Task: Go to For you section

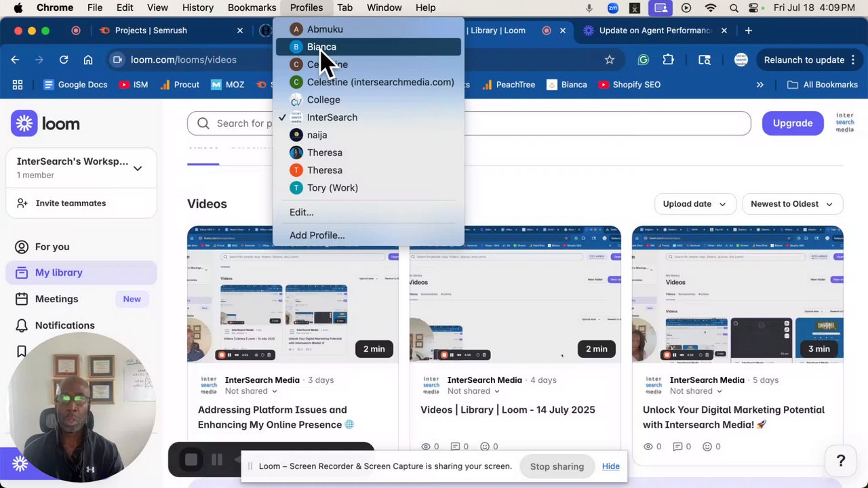Action: click(81, 247)
